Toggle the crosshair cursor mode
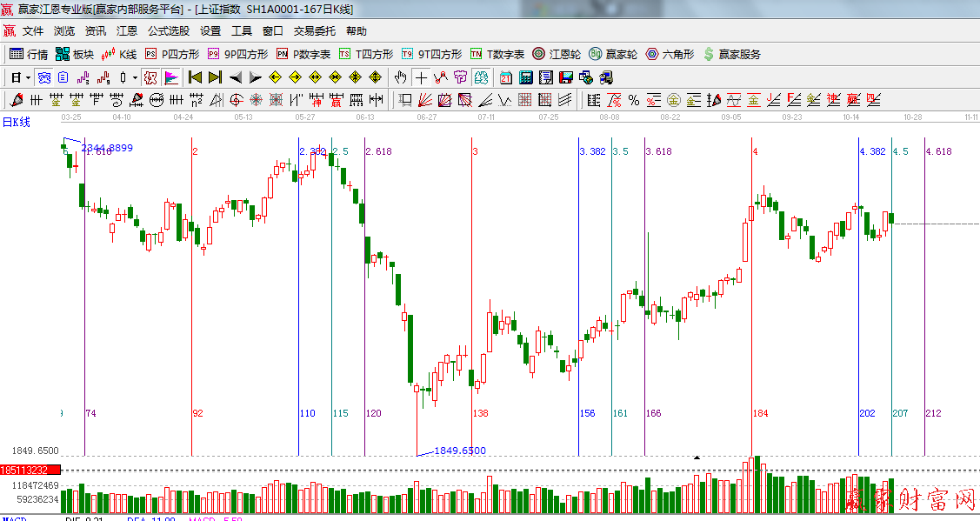The height and width of the screenshot is (521, 980). click(421, 77)
